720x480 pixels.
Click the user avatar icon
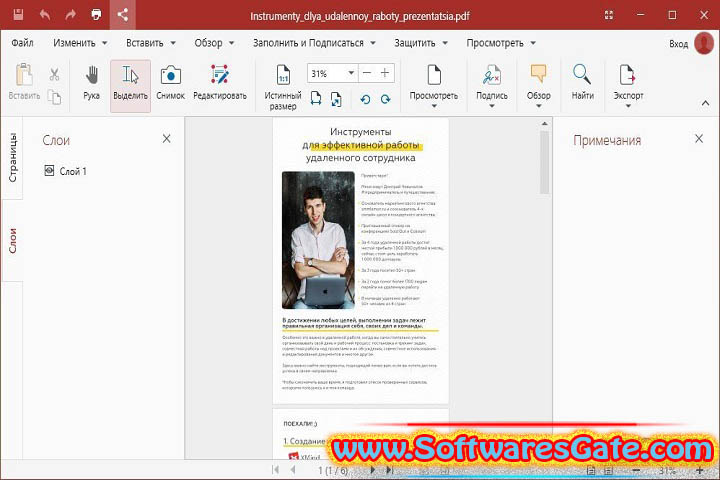(704, 43)
